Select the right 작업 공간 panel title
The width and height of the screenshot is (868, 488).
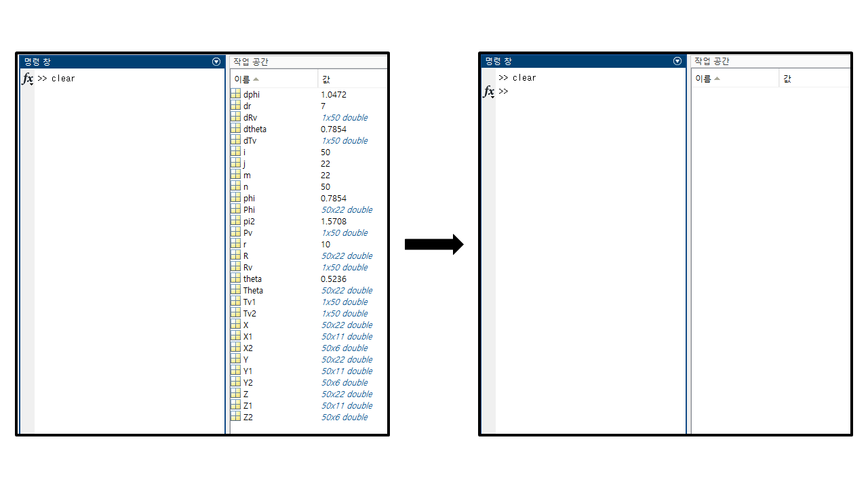coord(712,61)
